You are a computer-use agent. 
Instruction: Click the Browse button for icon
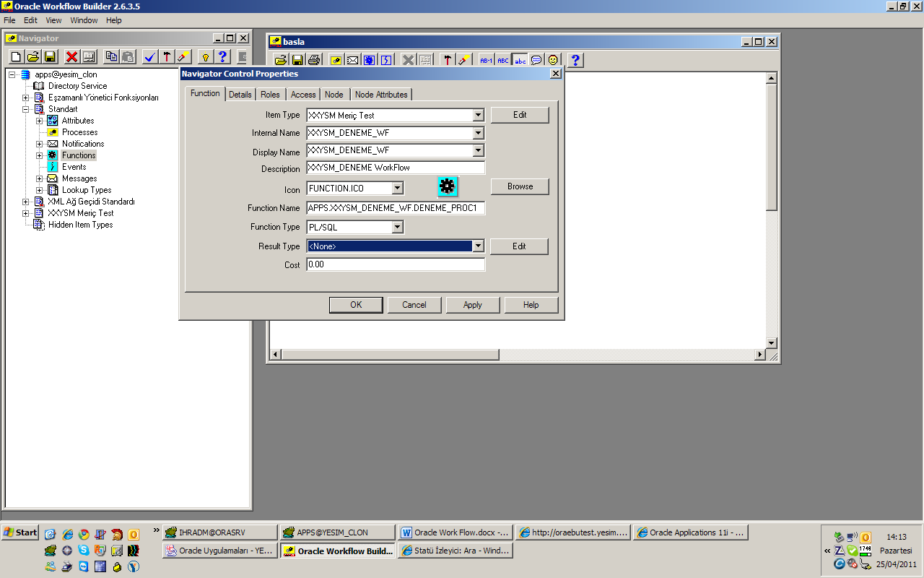click(x=520, y=186)
